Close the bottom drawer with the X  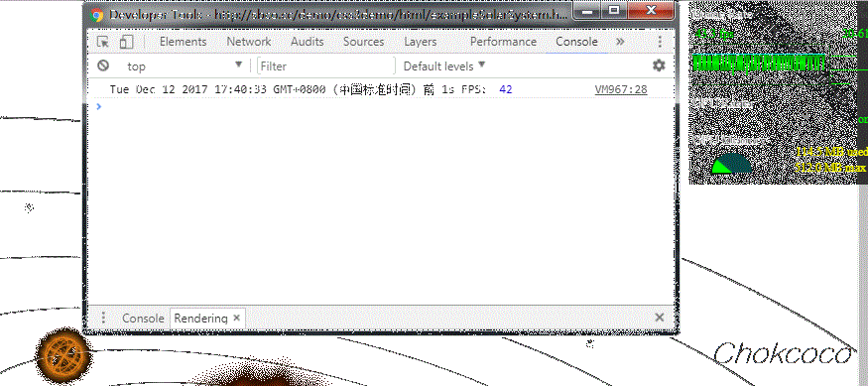click(x=660, y=318)
